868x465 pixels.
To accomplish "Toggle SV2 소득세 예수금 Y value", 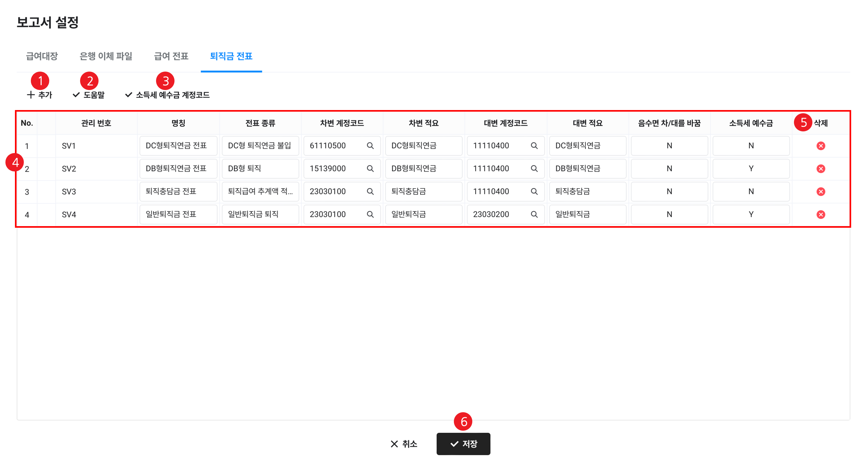I will pos(751,169).
